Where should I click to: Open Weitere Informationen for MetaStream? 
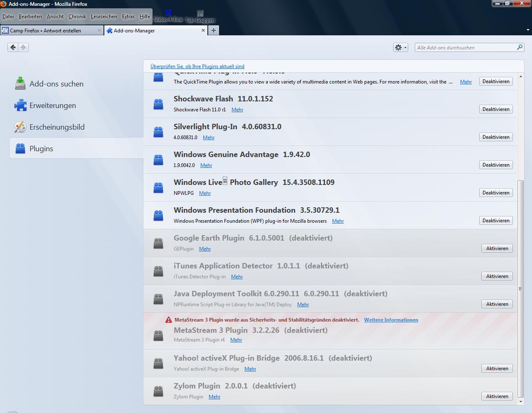(391, 320)
